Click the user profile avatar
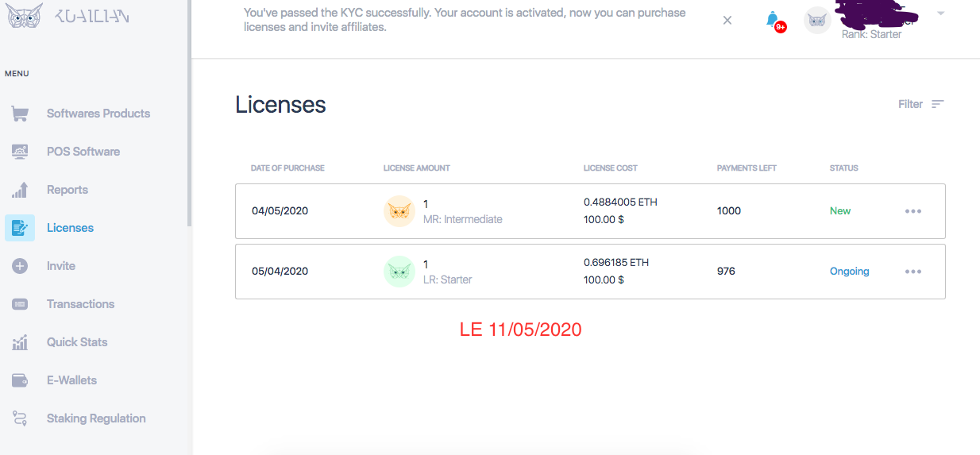Image resolution: width=980 pixels, height=455 pixels. pyautogui.click(x=817, y=21)
